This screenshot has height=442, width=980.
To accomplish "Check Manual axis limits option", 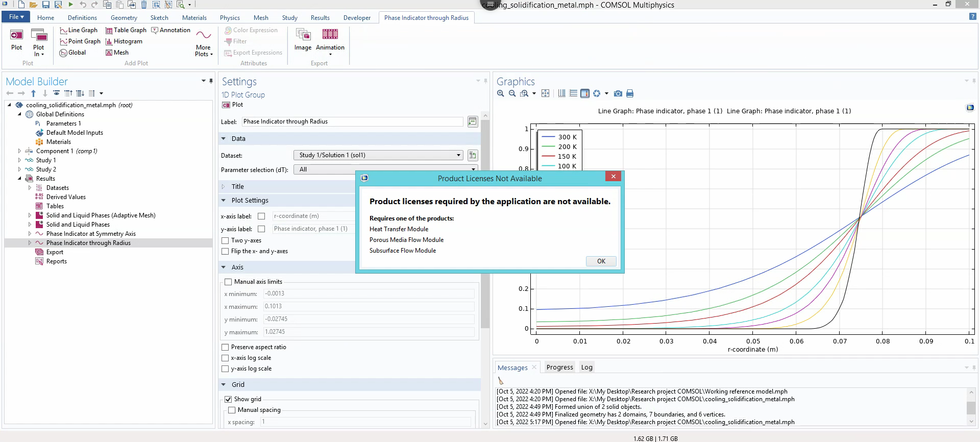I will pyautogui.click(x=228, y=282).
